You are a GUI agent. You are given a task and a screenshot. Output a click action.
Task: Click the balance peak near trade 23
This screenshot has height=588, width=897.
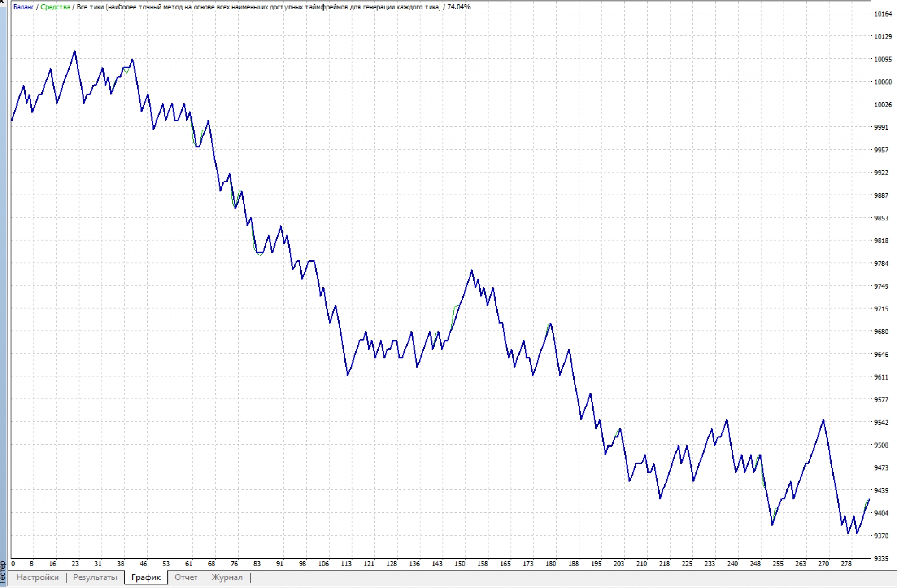(x=75, y=52)
